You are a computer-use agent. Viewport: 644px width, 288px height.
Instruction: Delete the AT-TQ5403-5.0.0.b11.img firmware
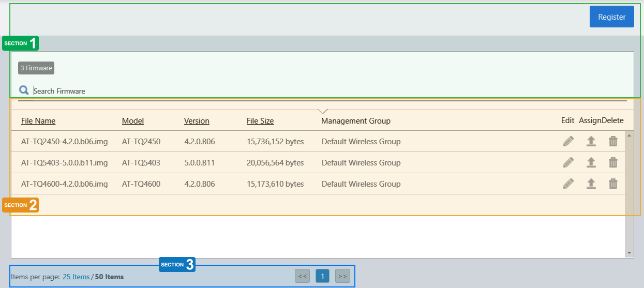[613, 162]
